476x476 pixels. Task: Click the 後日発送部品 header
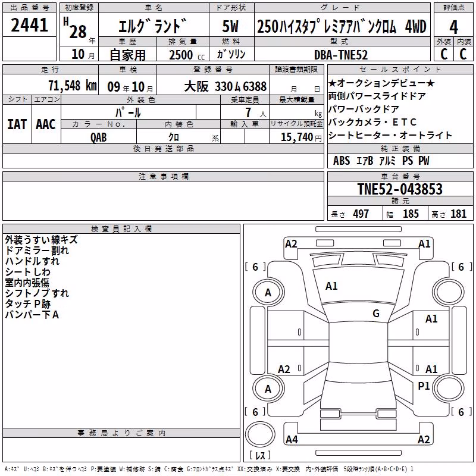163,148
